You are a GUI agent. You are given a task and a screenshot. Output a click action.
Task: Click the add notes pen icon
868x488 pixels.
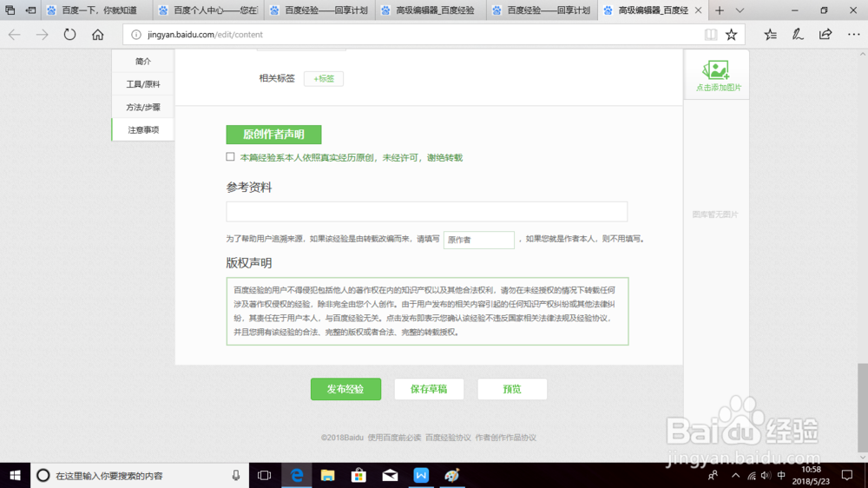(798, 35)
